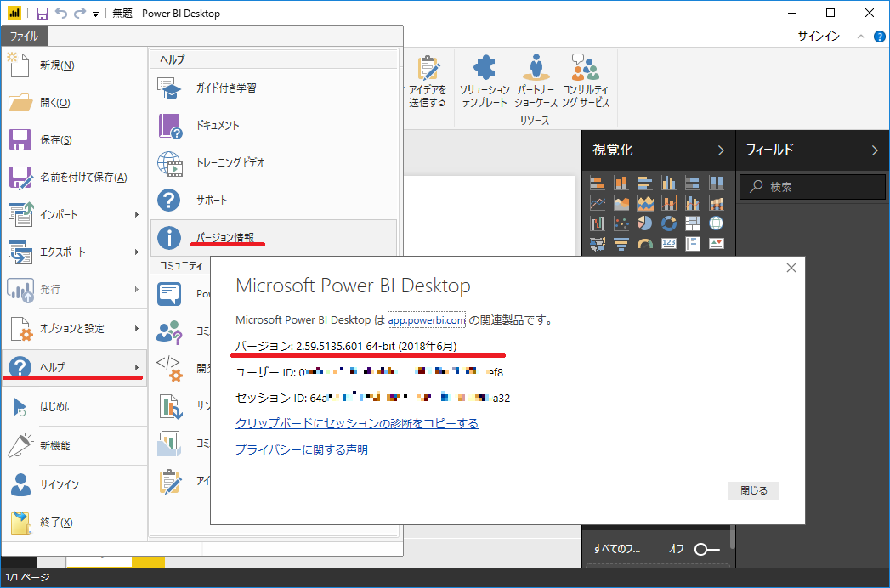The height and width of the screenshot is (588, 890).
Task: Select バージョン情報 in the help list
Action: point(274,238)
